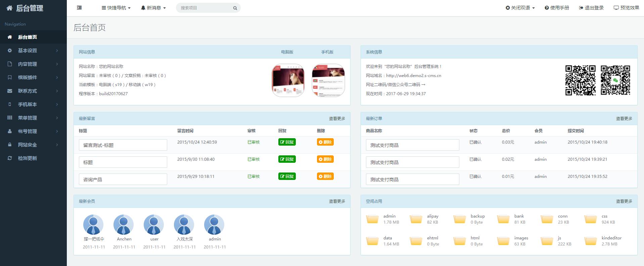The image size is (644, 266).
Task: Click the 搜索项目 search field
Action: coord(205,8)
